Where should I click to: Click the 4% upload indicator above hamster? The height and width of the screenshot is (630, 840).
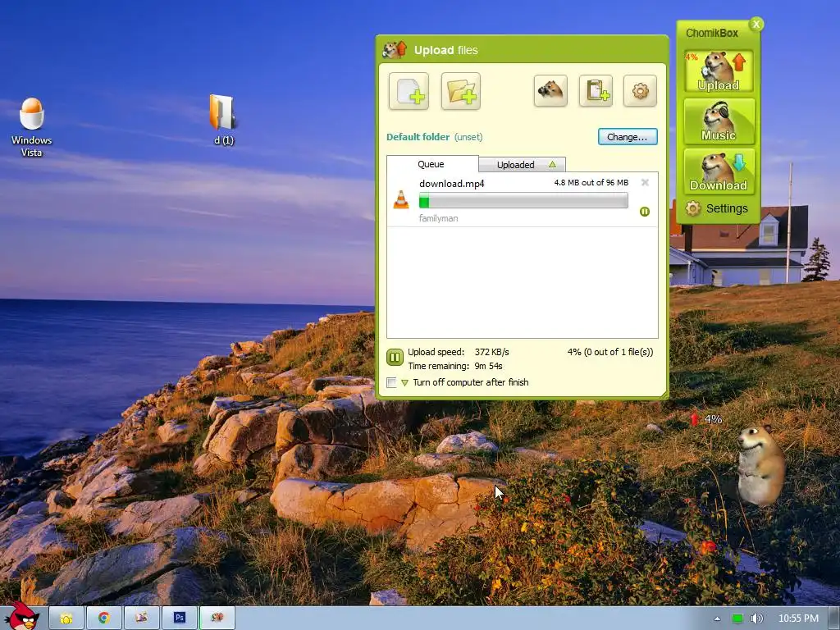pos(706,419)
